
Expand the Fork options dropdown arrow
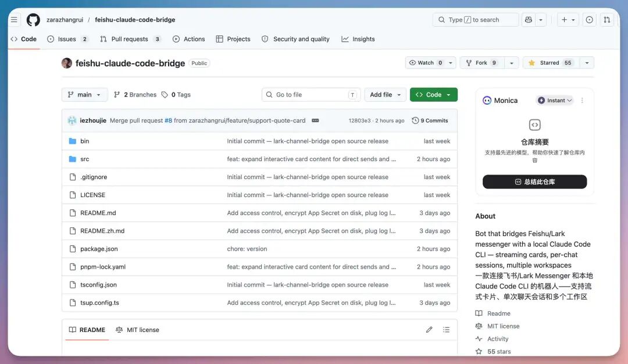512,63
